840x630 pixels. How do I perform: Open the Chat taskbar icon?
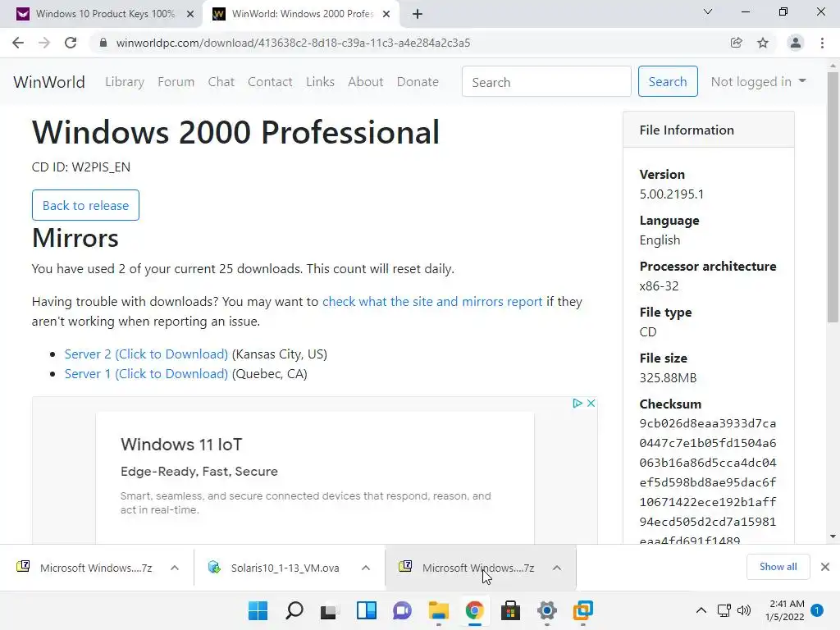pyautogui.click(x=402, y=610)
